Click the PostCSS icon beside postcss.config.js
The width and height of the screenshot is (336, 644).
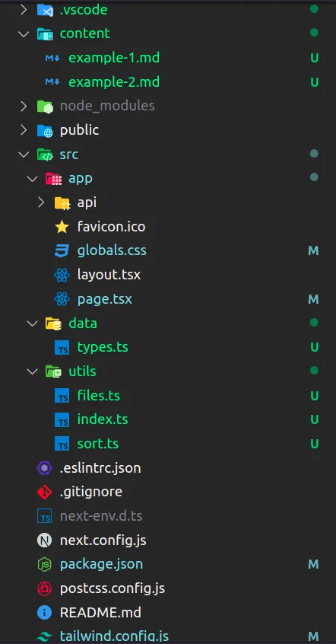tap(44, 588)
